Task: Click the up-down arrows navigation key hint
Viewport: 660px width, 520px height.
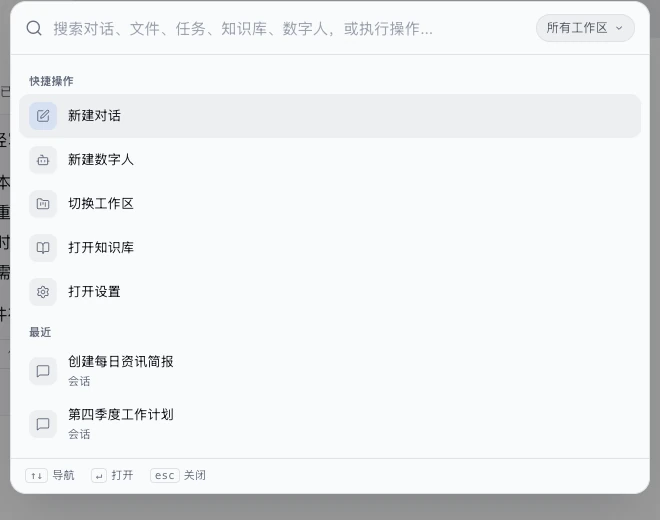Action: point(36,476)
